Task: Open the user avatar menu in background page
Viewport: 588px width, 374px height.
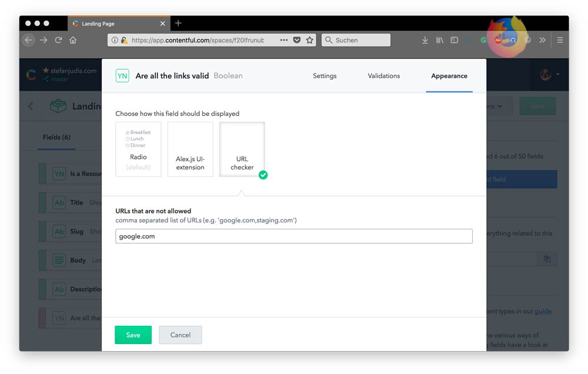Action: [549, 75]
